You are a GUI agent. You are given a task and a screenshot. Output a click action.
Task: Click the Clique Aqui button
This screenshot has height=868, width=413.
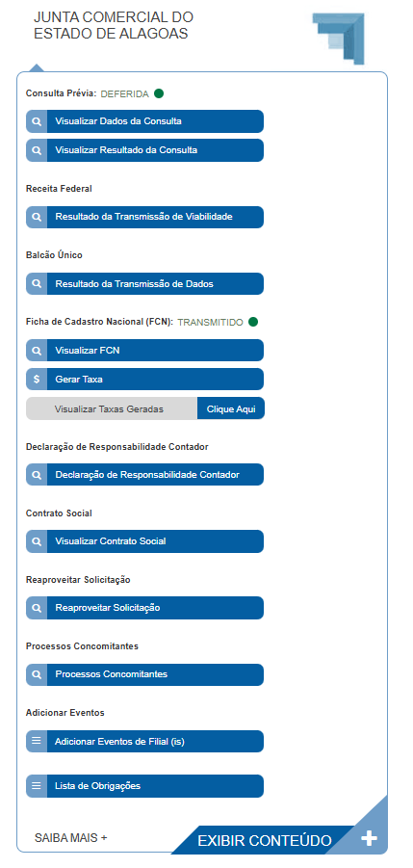(231, 408)
